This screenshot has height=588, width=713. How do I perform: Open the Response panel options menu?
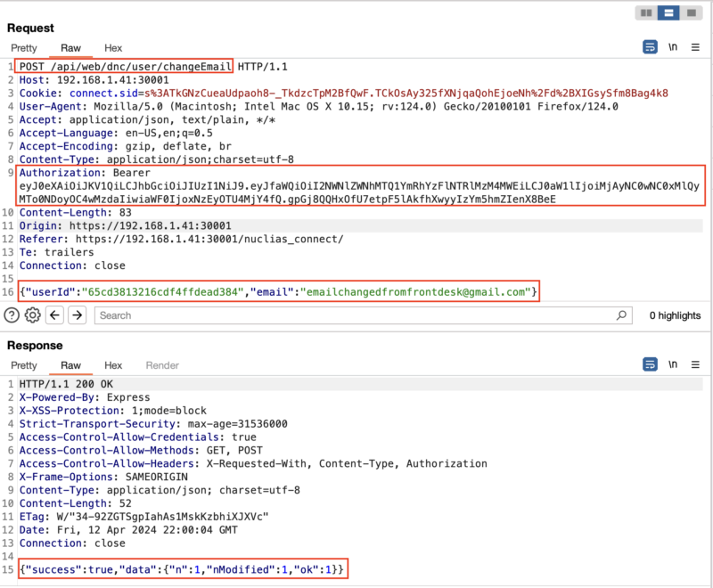pos(695,365)
